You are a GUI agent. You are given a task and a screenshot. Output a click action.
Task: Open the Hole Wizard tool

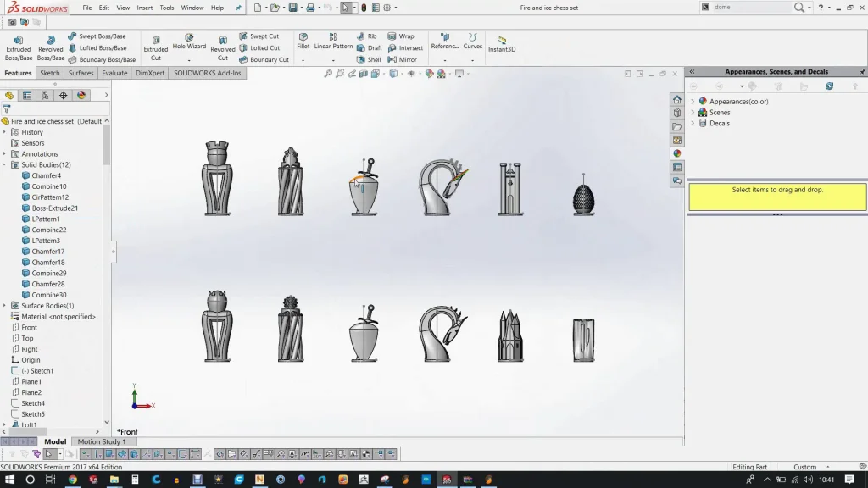point(189,42)
